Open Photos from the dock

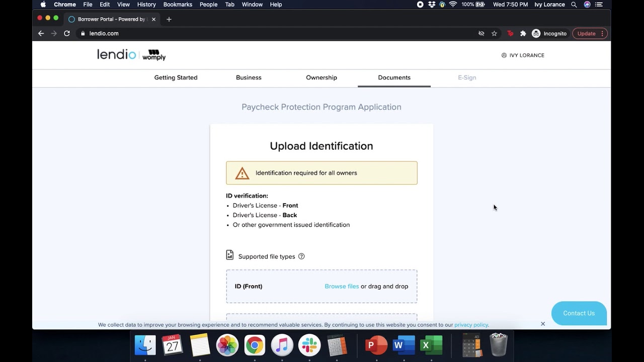(x=227, y=345)
